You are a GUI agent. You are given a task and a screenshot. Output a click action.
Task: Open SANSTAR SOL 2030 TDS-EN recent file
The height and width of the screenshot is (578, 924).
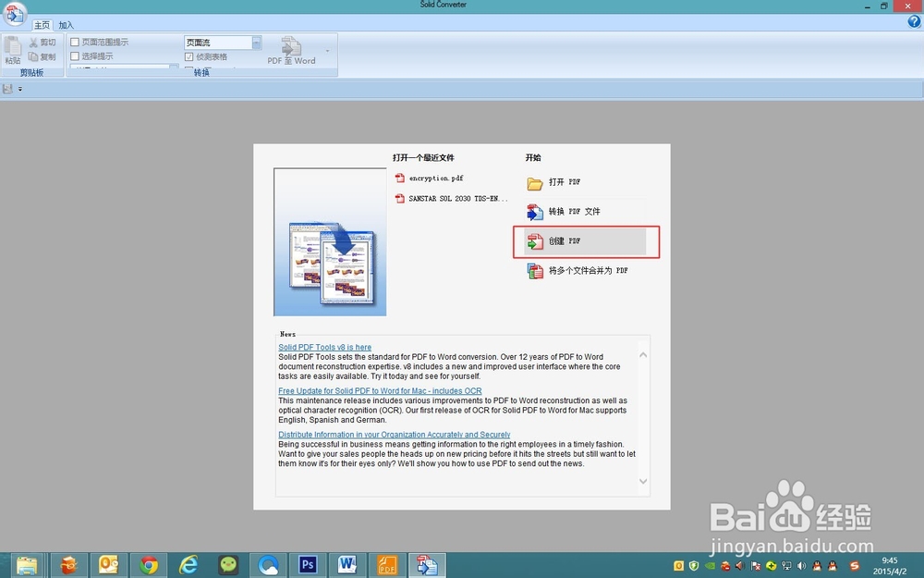pos(452,199)
